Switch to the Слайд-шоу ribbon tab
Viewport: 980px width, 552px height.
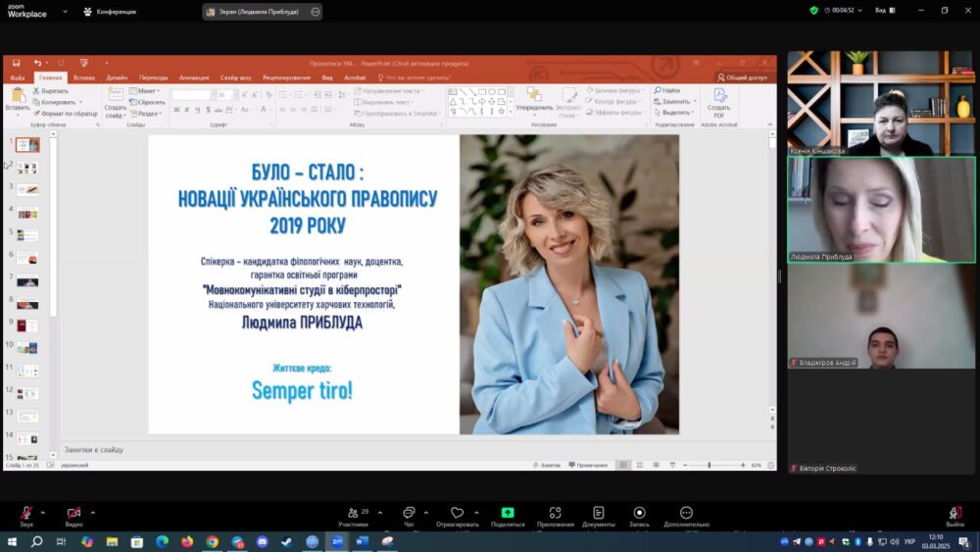[235, 77]
